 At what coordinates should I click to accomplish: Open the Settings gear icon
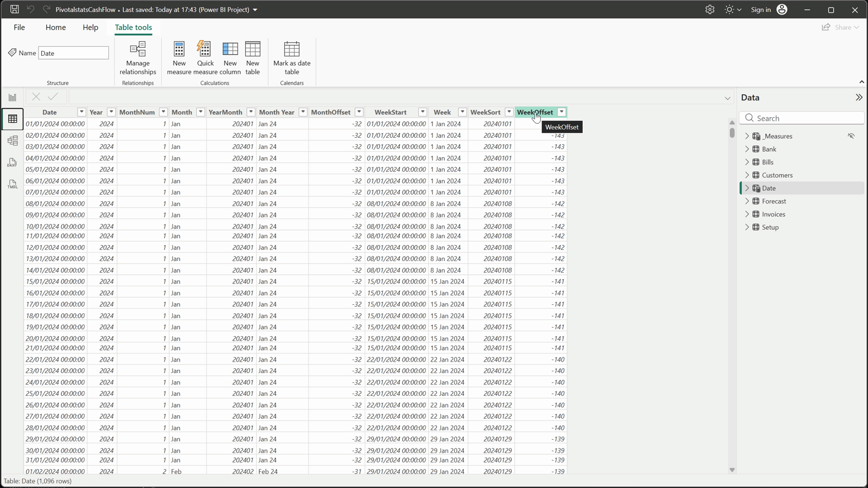pyautogui.click(x=710, y=9)
